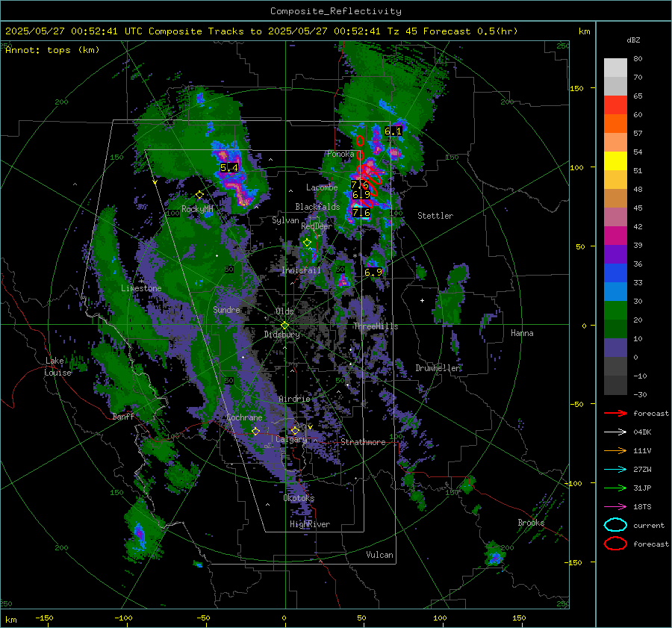Click the Lake Louise label
Image resolution: width=672 pixels, height=628 pixels.
click(x=58, y=367)
